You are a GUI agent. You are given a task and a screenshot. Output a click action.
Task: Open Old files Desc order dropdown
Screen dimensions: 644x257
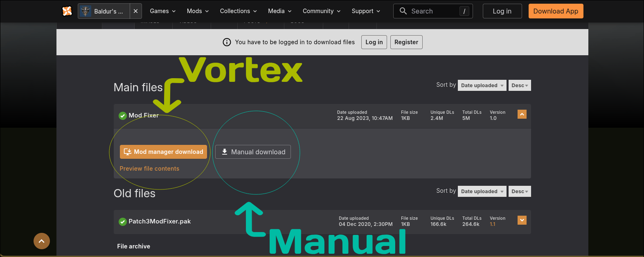520,191
